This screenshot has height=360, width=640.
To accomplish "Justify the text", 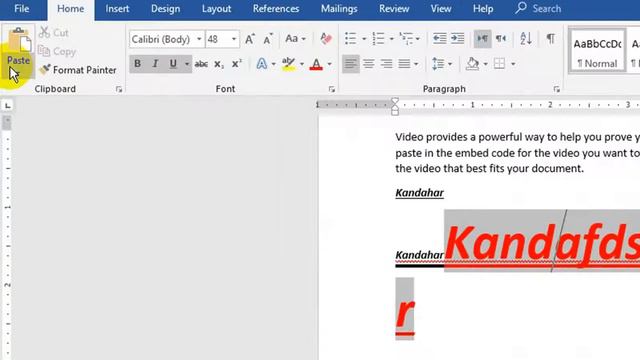I will (404, 64).
